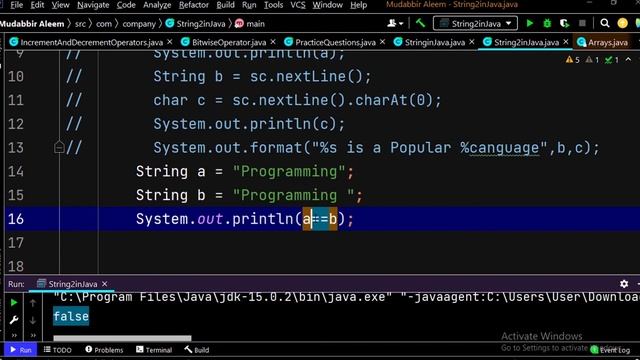640x360 pixels.
Task: Open the File menu
Action: tap(16, 5)
